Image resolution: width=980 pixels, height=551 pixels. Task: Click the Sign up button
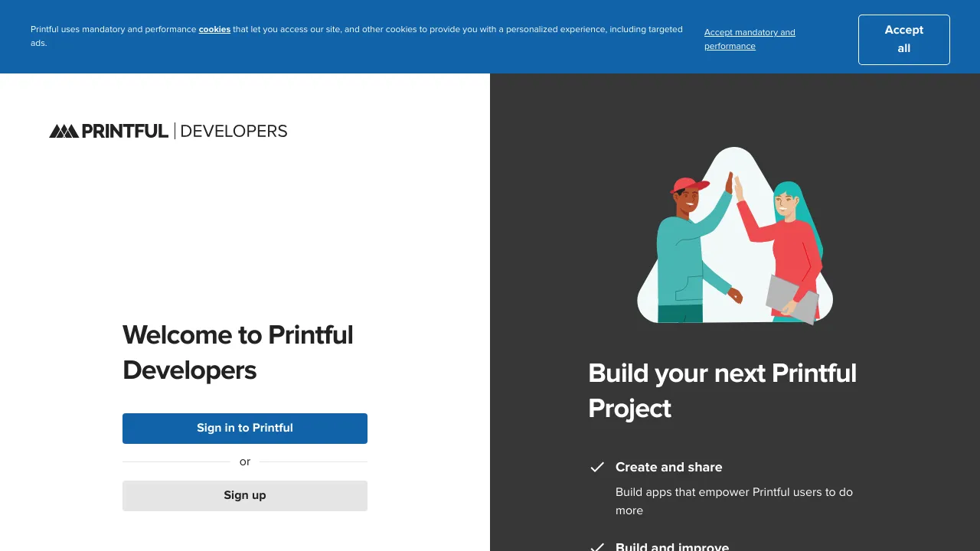245,496
